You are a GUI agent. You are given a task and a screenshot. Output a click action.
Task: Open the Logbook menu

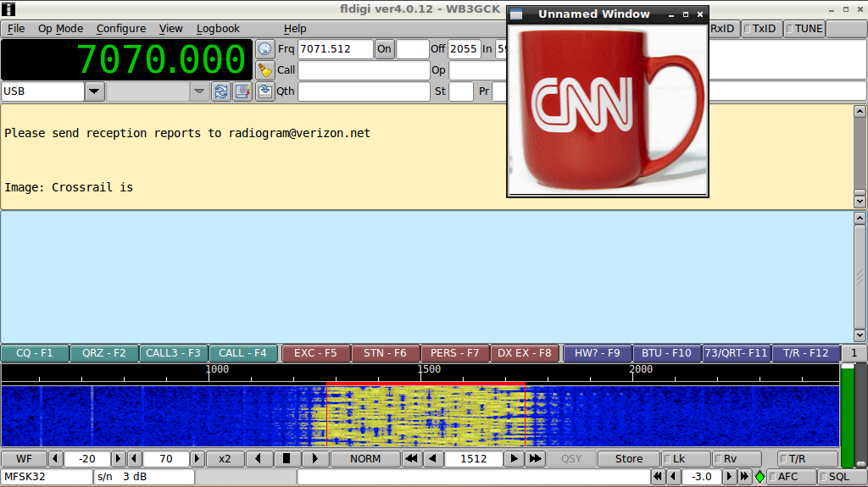[218, 29]
